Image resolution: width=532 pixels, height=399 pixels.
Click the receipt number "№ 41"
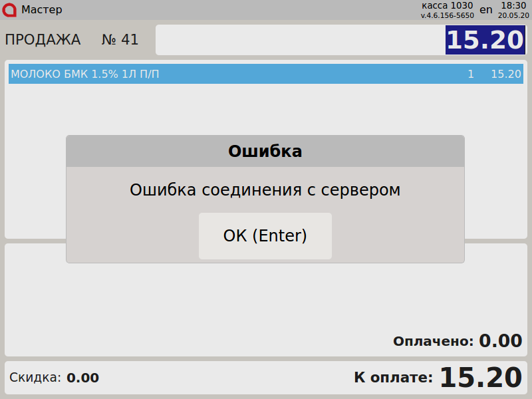coord(120,40)
